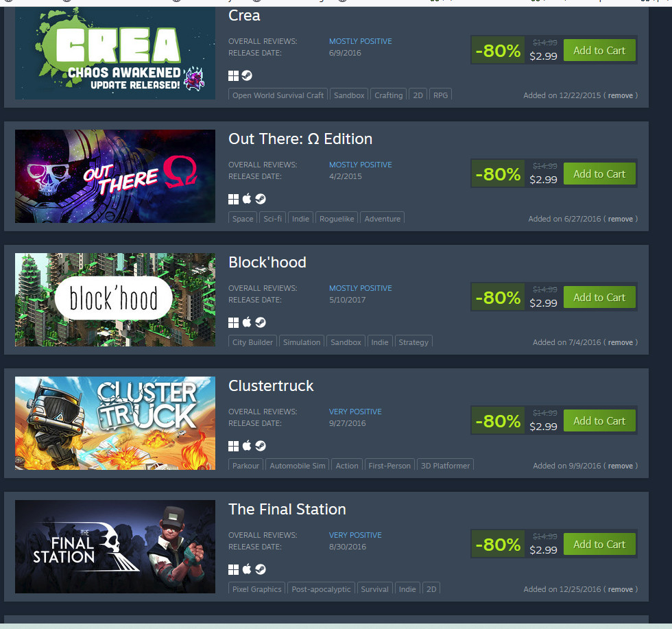Open the Block'hood game thumbnail
The width and height of the screenshot is (672, 629).
tap(115, 300)
